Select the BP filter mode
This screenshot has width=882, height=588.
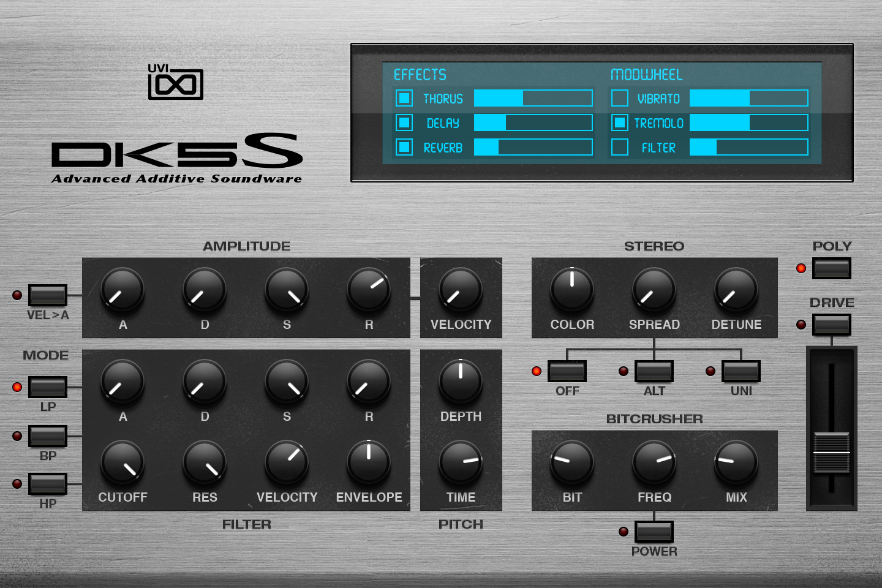click(48, 436)
